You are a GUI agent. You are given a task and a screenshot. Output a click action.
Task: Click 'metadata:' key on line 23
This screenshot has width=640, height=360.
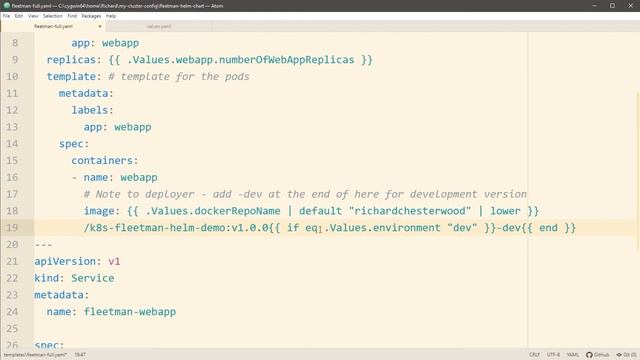62,295
